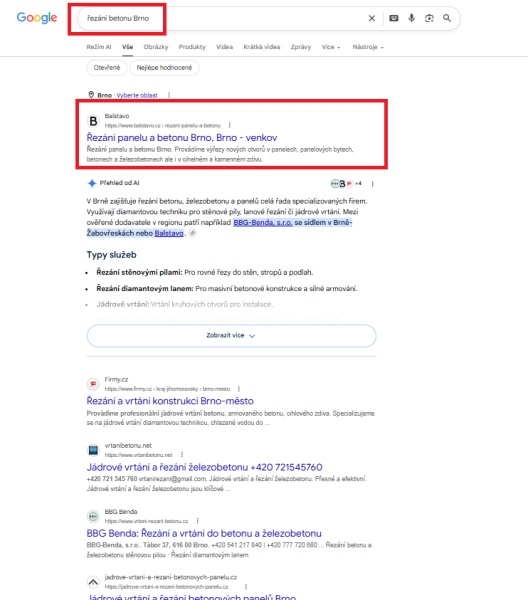The width and height of the screenshot is (528, 600).
Task: Open the Obrázky tab
Action: pos(156,47)
